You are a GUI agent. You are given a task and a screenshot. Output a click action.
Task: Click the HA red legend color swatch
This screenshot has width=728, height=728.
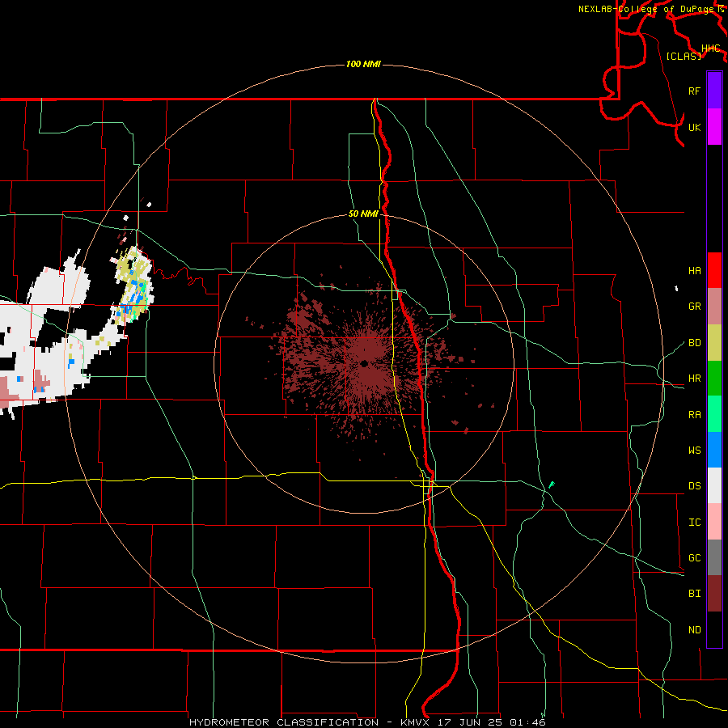pos(714,270)
